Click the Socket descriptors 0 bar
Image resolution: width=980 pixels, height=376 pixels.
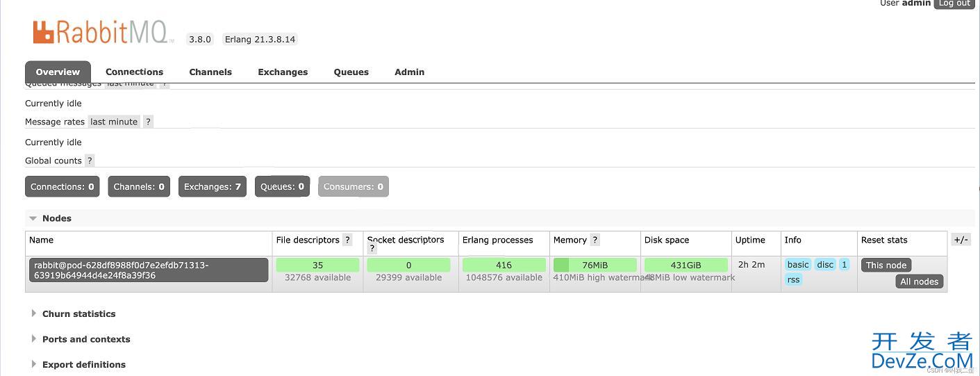click(408, 265)
